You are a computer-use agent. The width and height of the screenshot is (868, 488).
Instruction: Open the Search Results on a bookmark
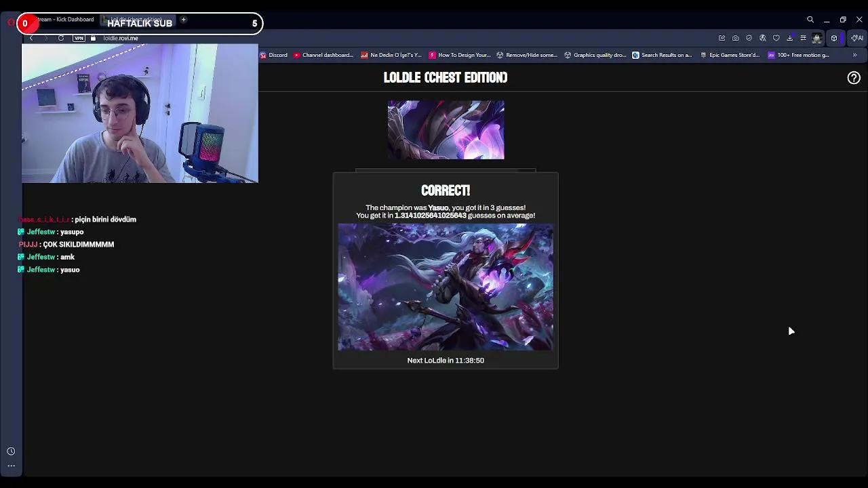pyautogui.click(x=662, y=55)
